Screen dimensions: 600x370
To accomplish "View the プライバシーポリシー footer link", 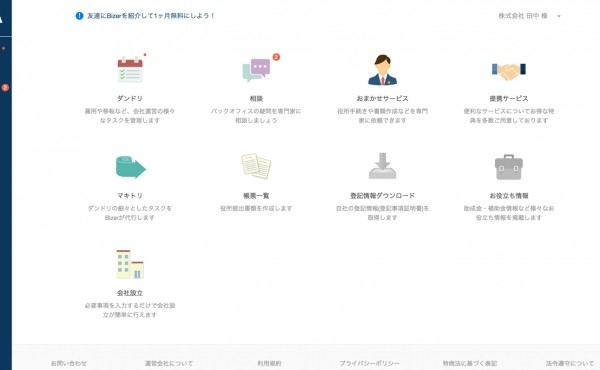I will click(369, 363).
